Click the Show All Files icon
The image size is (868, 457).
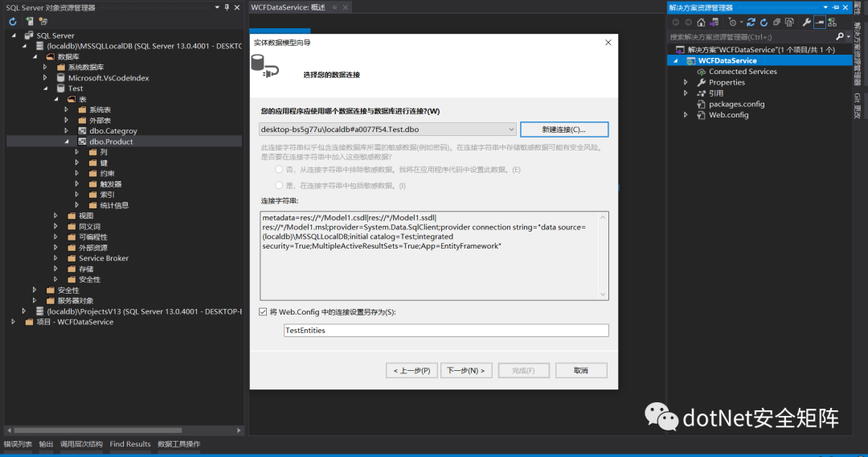[x=789, y=23]
